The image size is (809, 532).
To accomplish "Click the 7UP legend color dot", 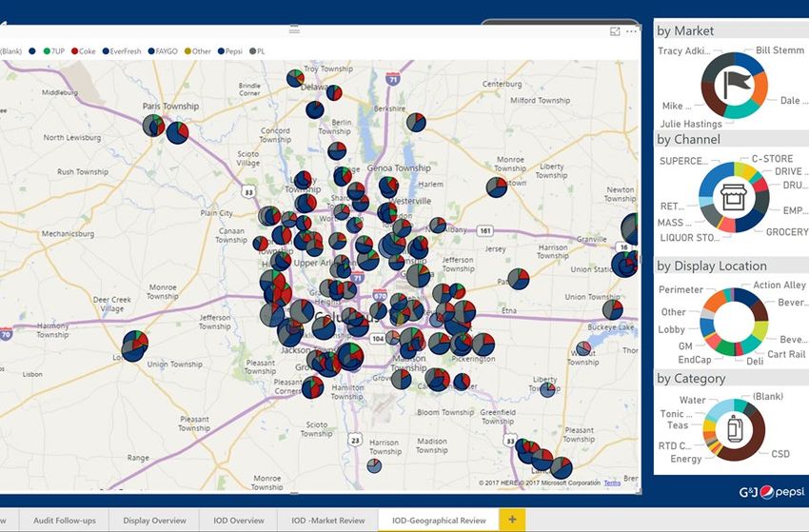I will [x=47, y=51].
